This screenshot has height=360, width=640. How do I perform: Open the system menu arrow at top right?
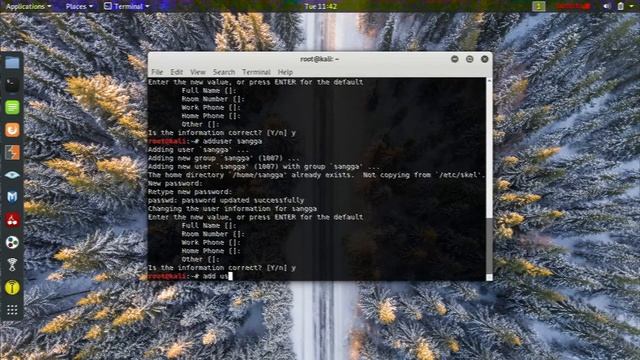click(632, 7)
